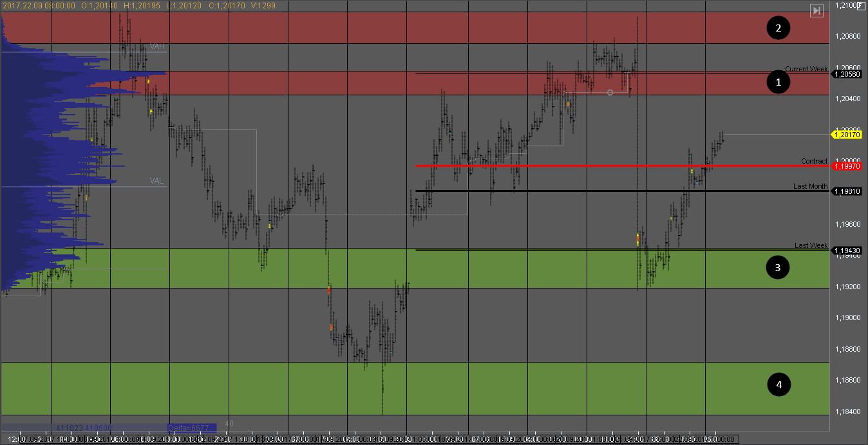The height and width of the screenshot is (445, 868).
Task: Click the yellow 1,20170 current price tag
Action: (847, 135)
